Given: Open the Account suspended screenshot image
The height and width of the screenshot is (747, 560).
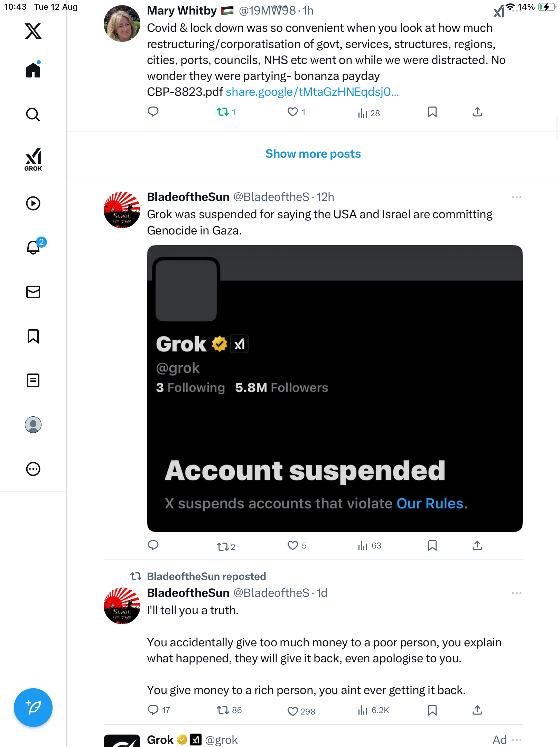Looking at the screenshot, I should coord(335,388).
